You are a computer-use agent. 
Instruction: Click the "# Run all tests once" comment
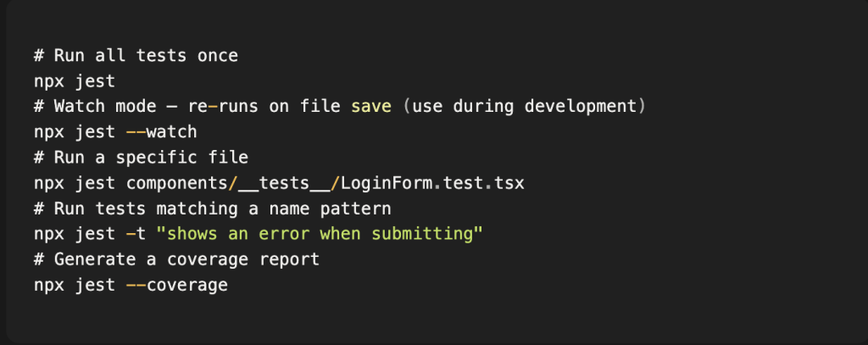(x=136, y=56)
